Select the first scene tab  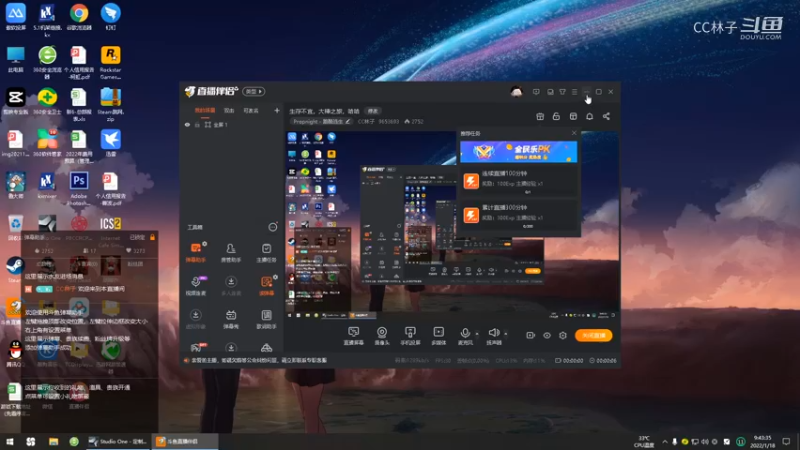[x=205, y=110]
